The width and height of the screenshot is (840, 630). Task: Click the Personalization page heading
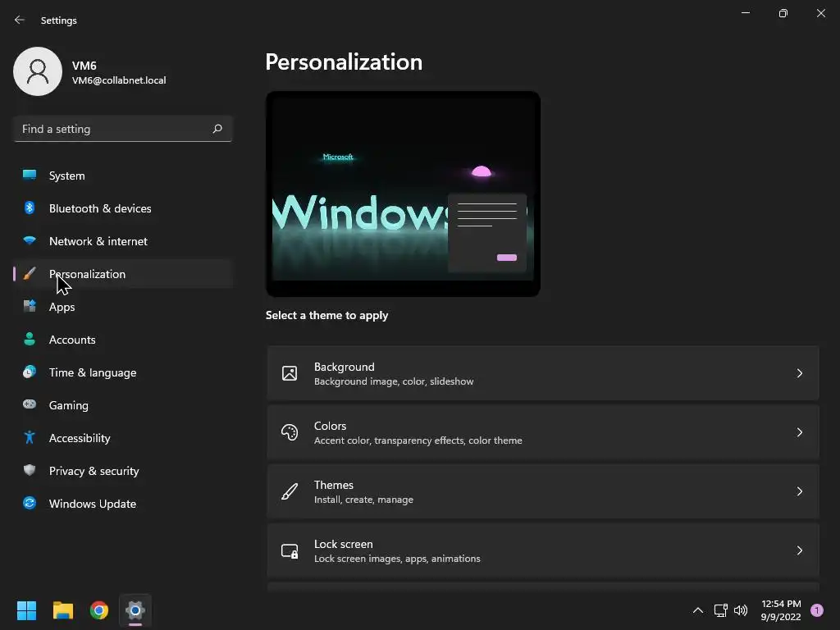point(344,62)
